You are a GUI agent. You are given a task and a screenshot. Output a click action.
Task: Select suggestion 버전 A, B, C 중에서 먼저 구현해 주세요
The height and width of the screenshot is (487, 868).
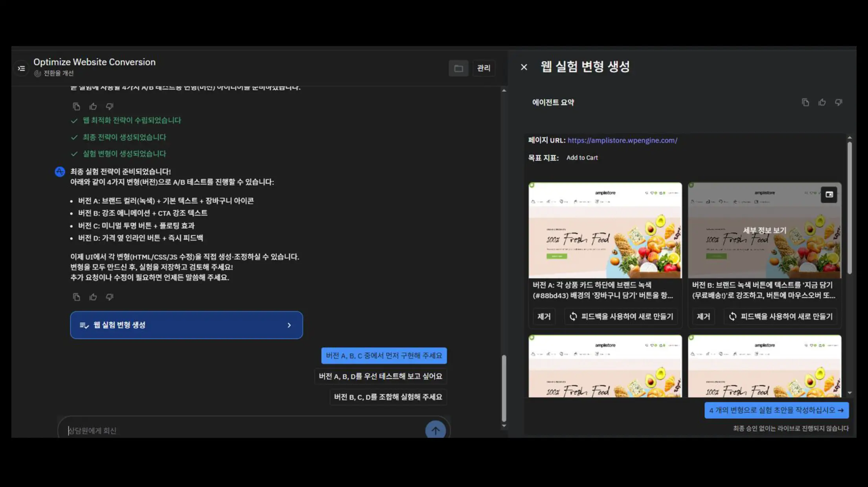pos(384,356)
